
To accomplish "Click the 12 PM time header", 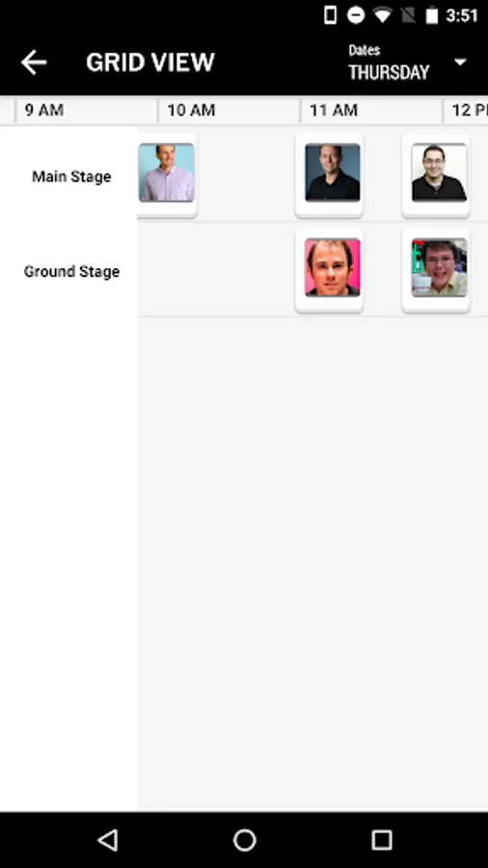I will tap(469, 110).
